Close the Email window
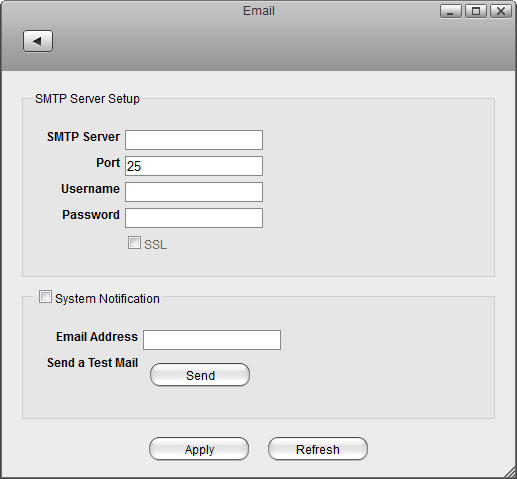 click(x=501, y=11)
